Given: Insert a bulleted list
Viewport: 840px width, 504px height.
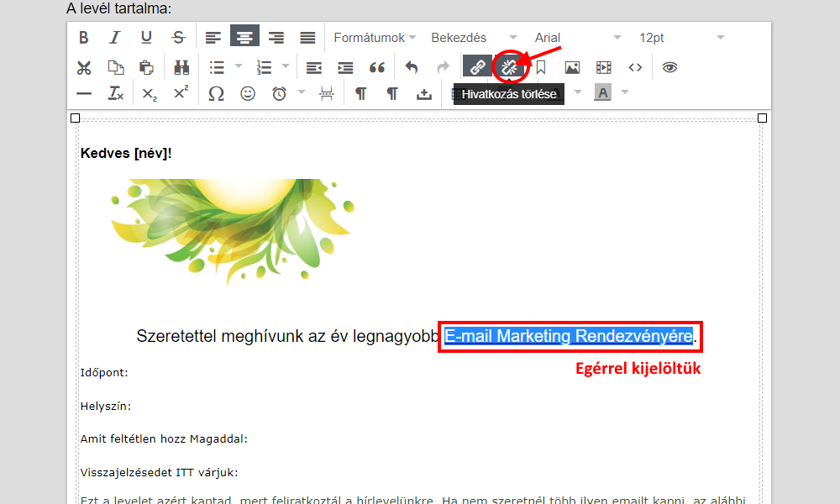Looking at the screenshot, I should (217, 67).
